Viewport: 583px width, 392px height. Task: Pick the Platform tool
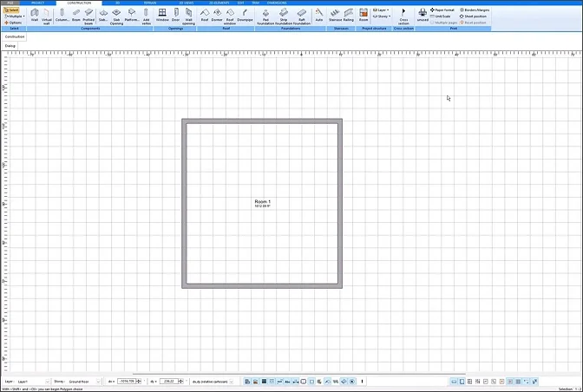(132, 16)
